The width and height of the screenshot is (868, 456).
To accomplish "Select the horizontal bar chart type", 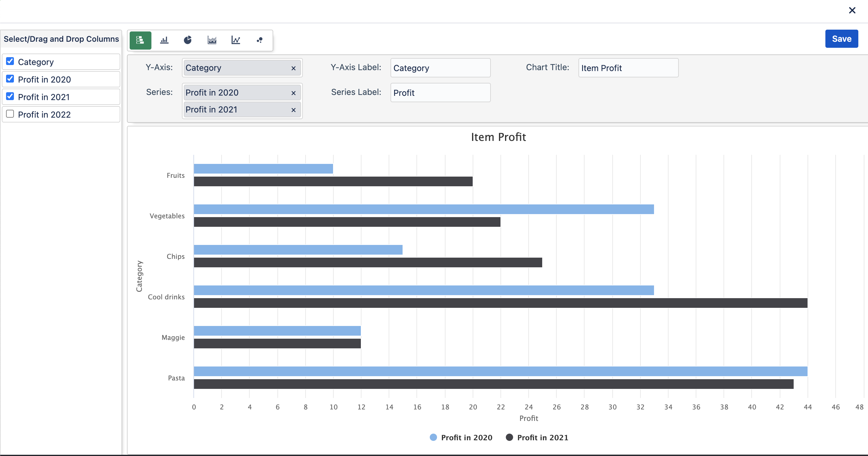I will coord(140,41).
